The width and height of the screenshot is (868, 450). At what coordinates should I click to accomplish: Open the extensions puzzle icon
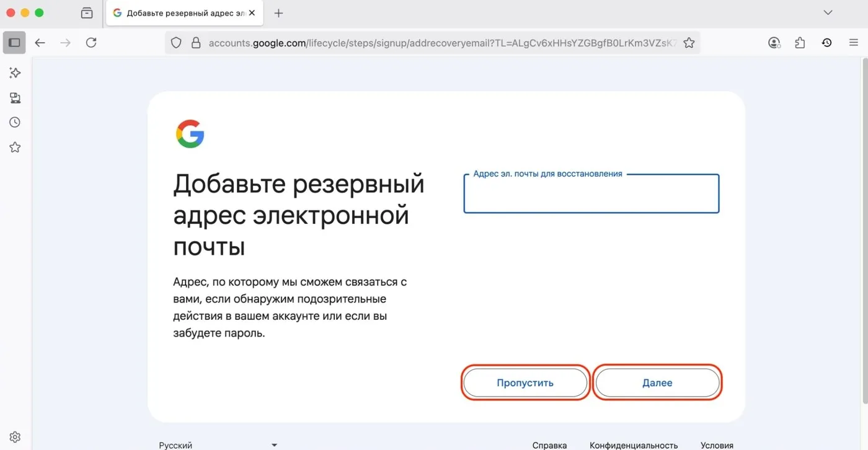pos(800,43)
